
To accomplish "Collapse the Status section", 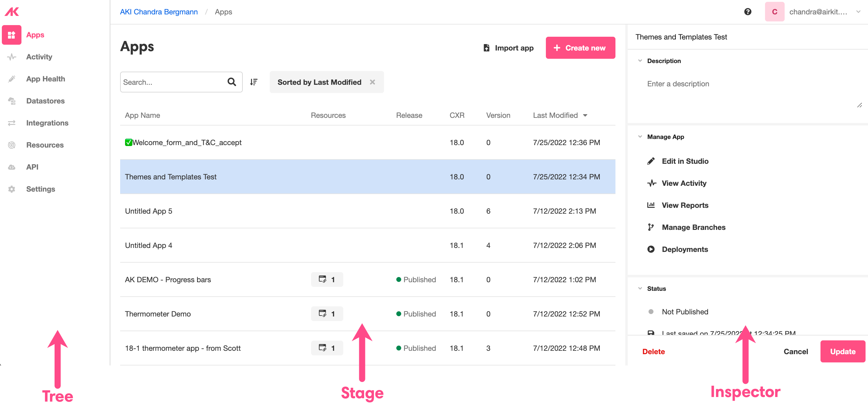I will pos(640,288).
